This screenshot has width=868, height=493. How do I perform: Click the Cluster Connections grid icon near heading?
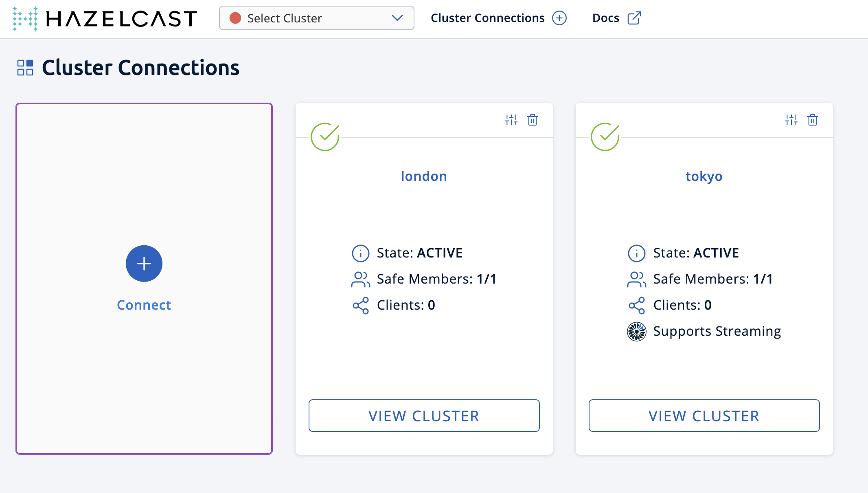(x=26, y=67)
